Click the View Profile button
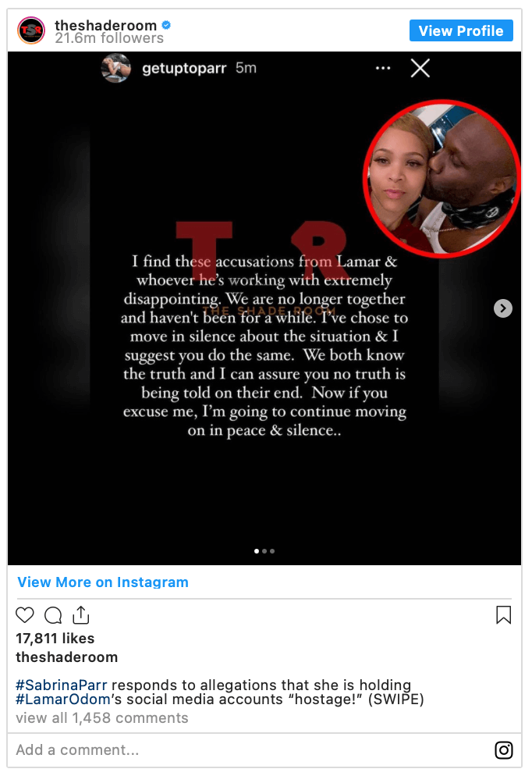Image resolution: width=532 pixels, height=776 pixels. coord(461,30)
